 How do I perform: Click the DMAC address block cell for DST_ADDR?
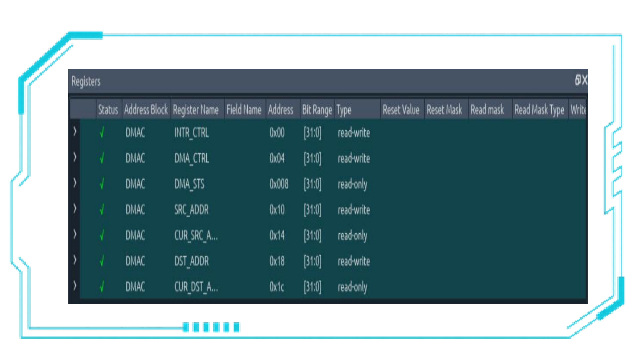135,261
